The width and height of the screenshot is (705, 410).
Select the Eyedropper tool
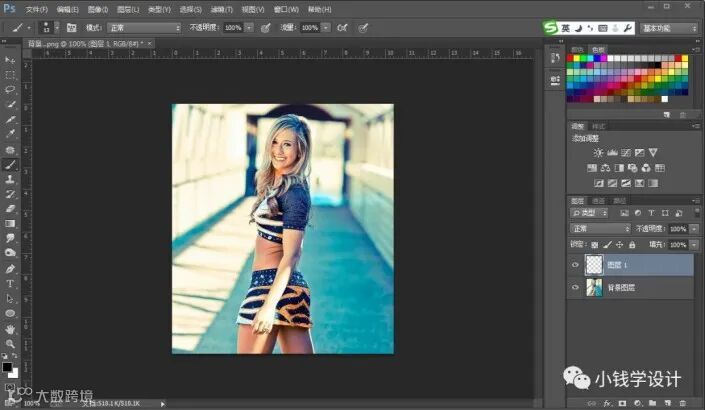point(10,134)
